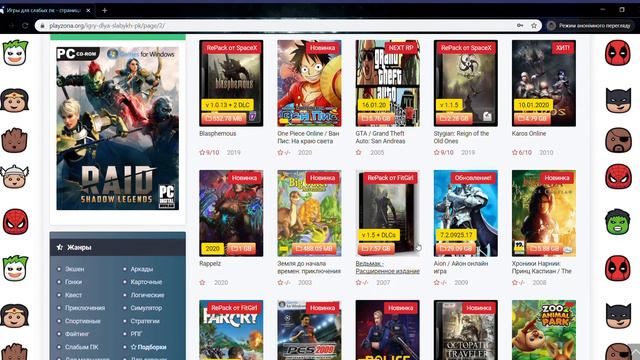Viewport: 640px width, 360px height.
Task: Select the 'Слабым ПК' genre
Action: (x=81, y=347)
